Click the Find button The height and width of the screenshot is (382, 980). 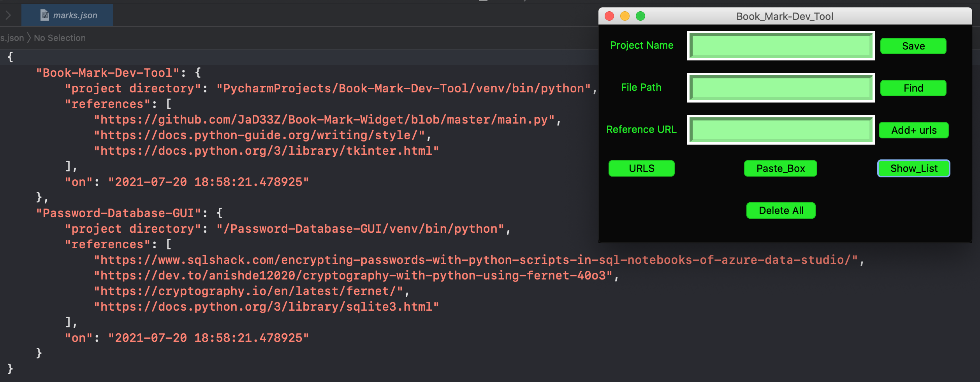(913, 88)
